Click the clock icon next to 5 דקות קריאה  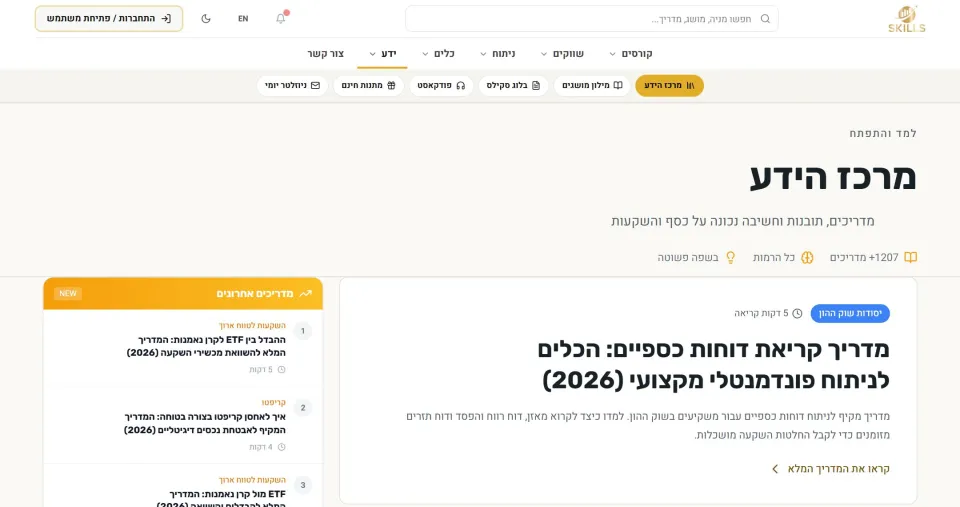pos(797,314)
